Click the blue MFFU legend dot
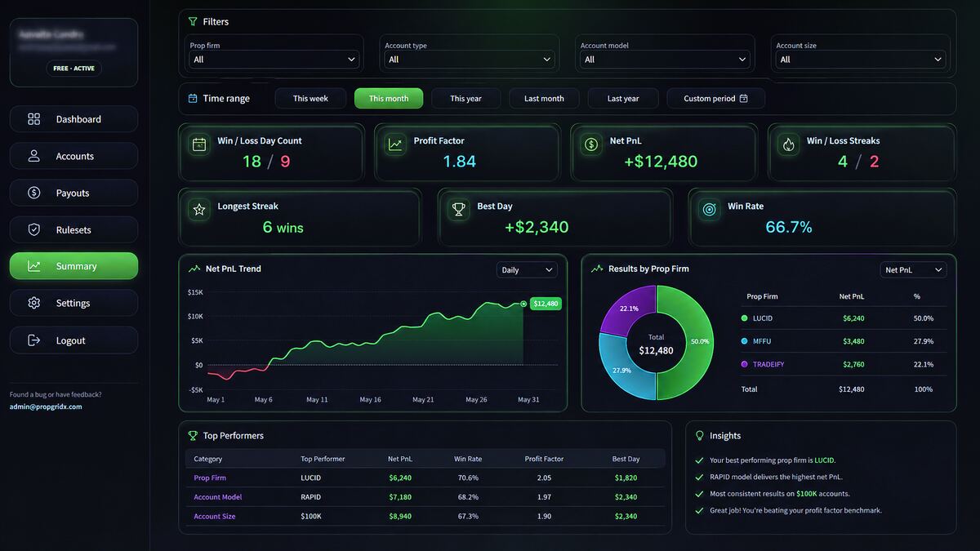The height and width of the screenshot is (551, 980). [744, 341]
